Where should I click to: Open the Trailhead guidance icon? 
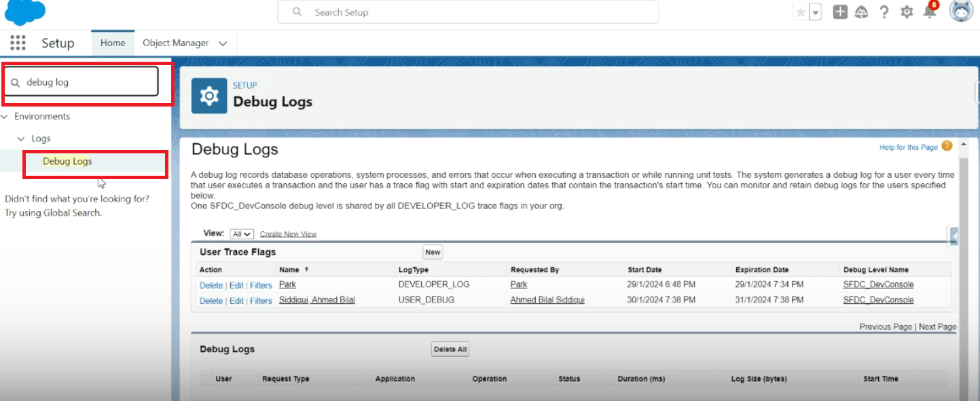(861, 12)
